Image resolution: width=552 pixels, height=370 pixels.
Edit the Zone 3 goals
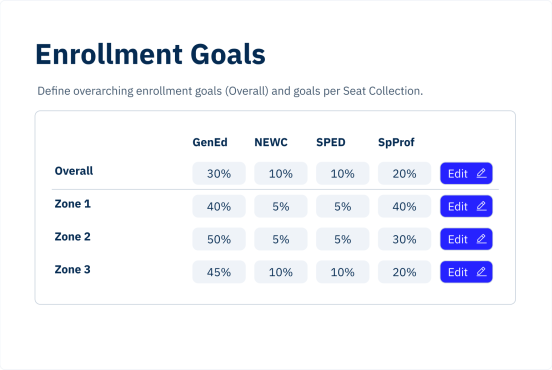click(466, 272)
